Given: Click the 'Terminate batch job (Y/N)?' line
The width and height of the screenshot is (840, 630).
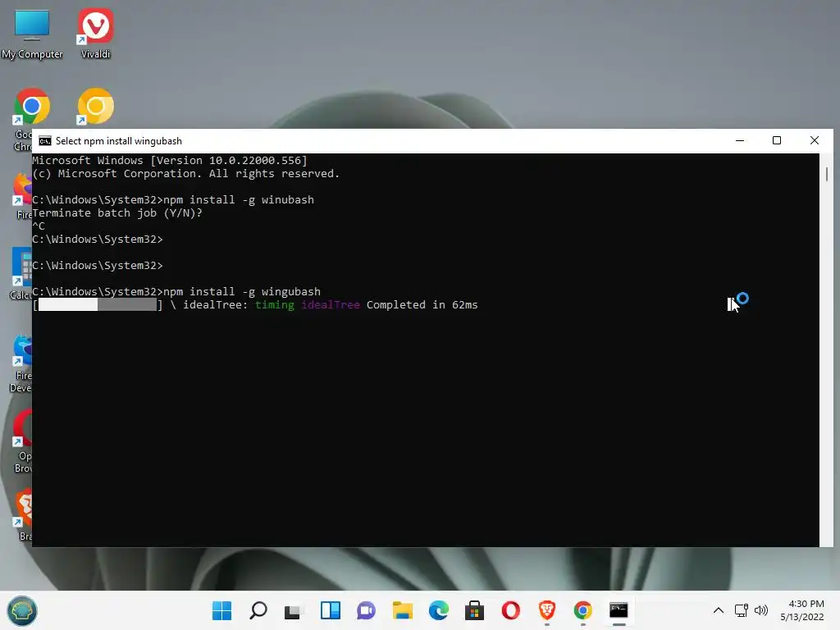Looking at the screenshot, I should pos(117,212).
